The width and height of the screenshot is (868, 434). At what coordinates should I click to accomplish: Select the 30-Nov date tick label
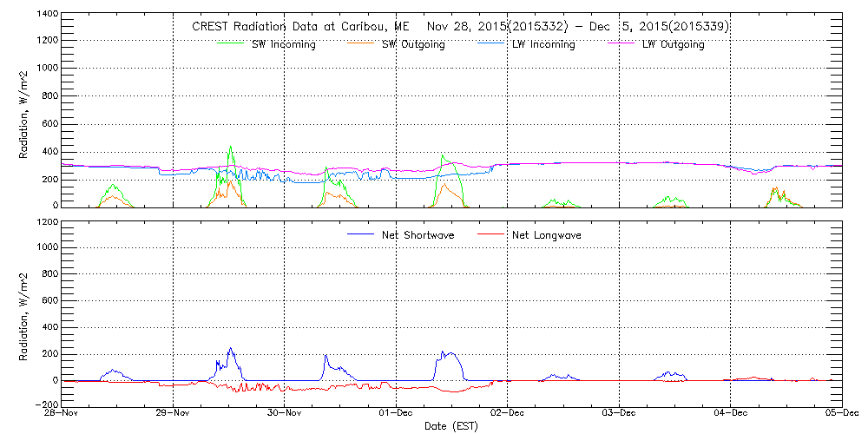285,414
